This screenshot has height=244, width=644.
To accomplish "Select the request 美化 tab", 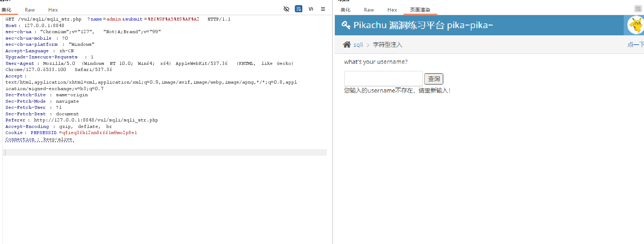I will (6, 10).
